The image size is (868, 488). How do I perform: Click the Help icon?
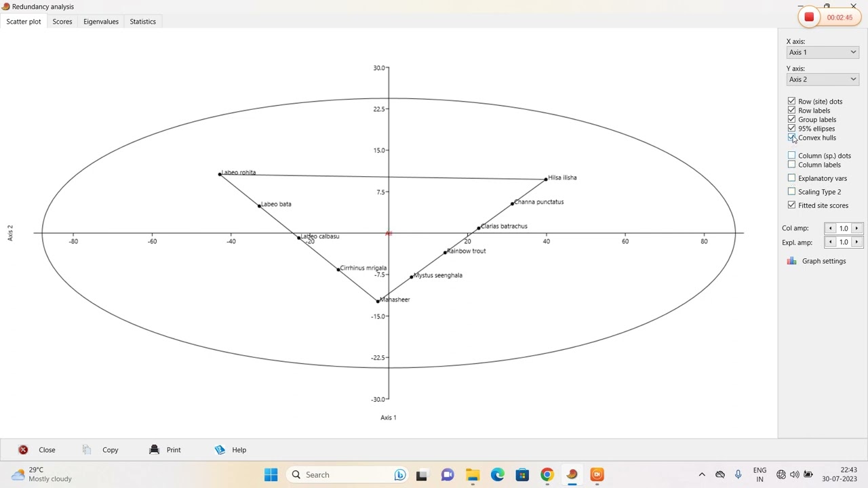pos(220,450)
